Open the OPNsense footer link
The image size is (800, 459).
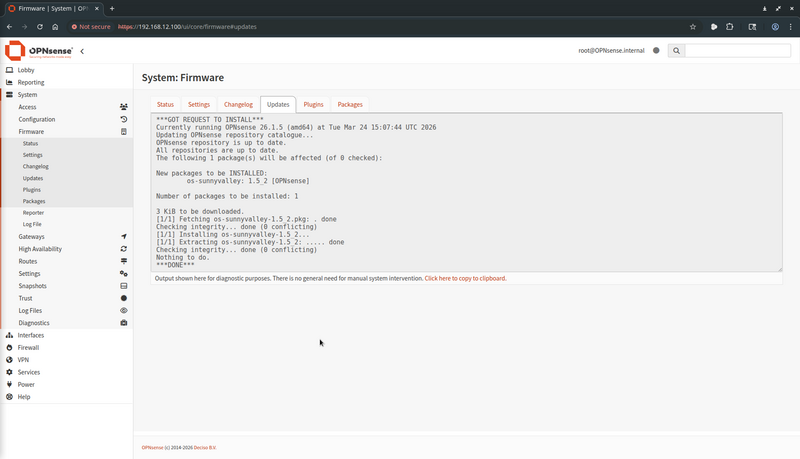(x=153, y=448)
